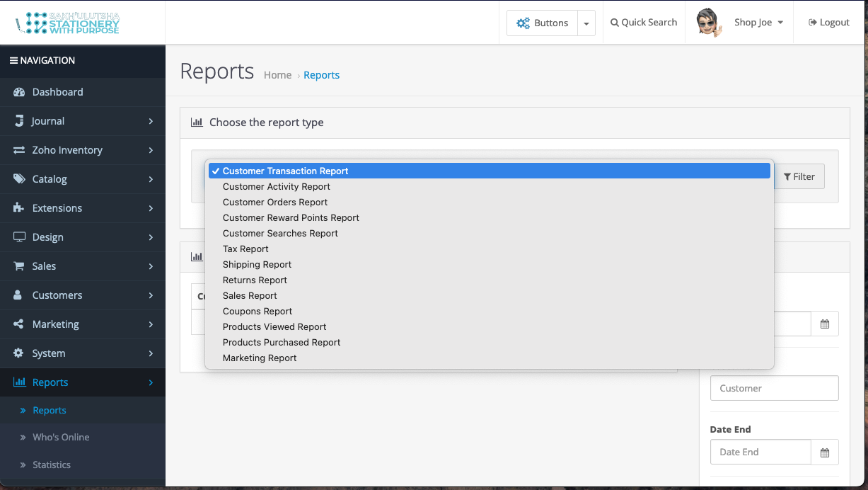Expand the Extensions menu chevron
Viewport: 868px width, 490px height.
(151, 208)
